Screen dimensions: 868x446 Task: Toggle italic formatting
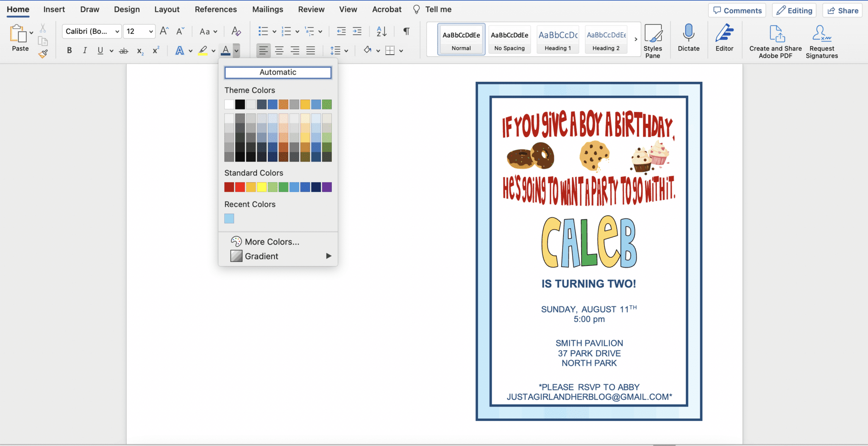point(85,50)
